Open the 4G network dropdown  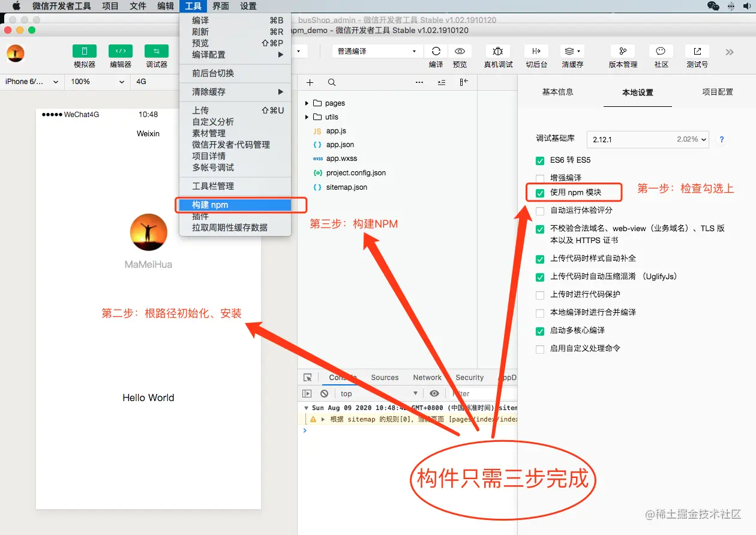point(155,82)
